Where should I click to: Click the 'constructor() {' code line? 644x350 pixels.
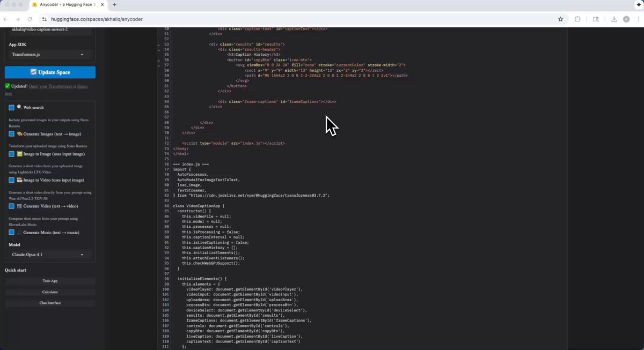coord(194,211)
